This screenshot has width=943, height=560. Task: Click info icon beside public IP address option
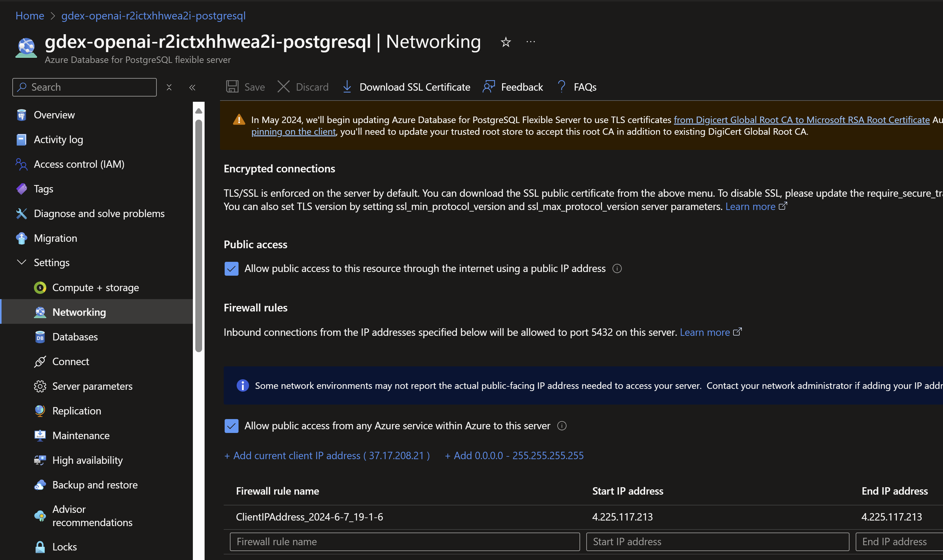pyautogui.click(x=617, y=268)
